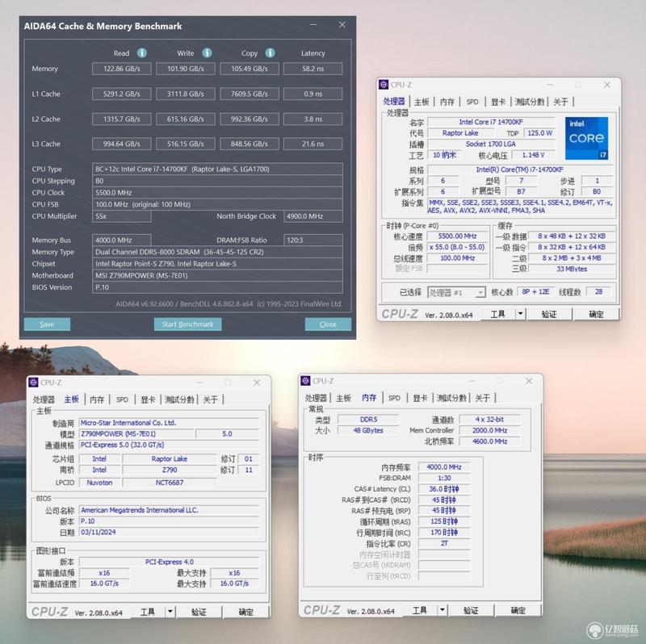Screen dimensions: 646x644
Task: Click the Start Benchmark button
Action: coord(188,324)
